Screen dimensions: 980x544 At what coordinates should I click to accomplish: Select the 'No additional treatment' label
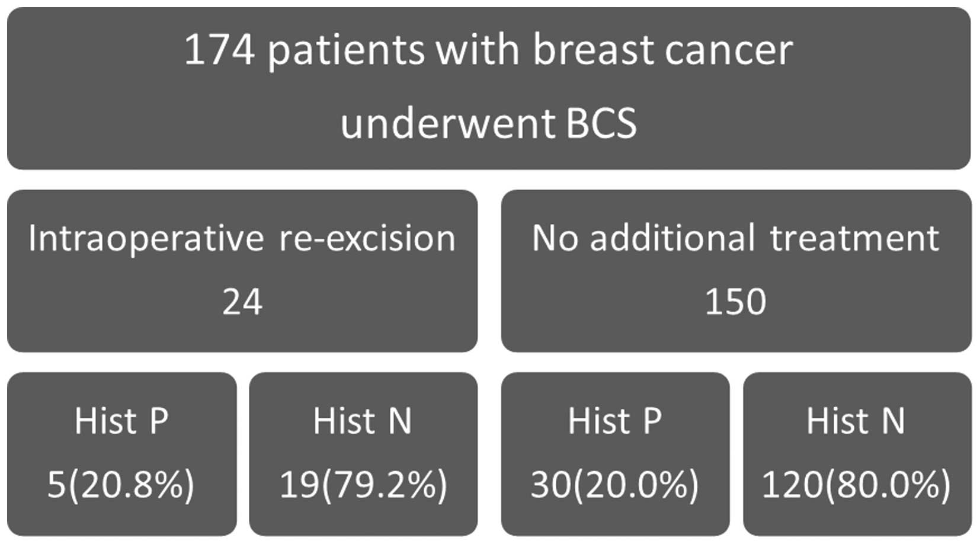point(735,239)
